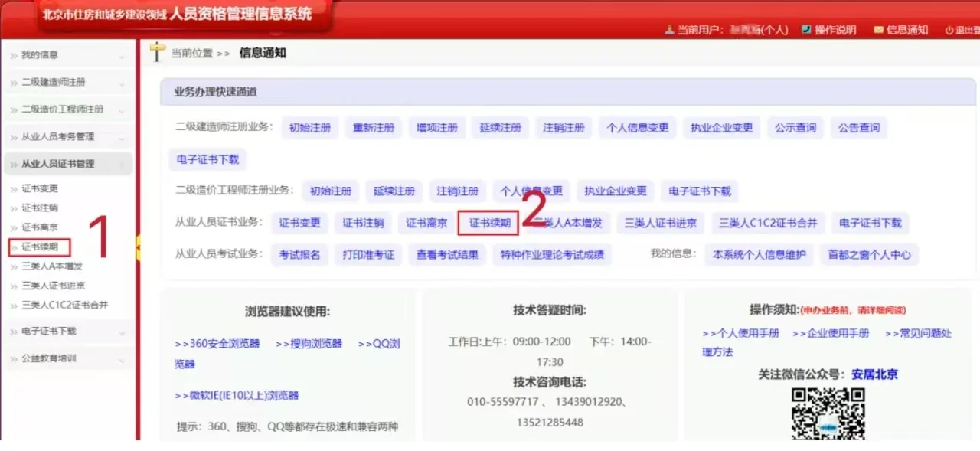
Task: Click the 考试报名 button
Action: [x=299, y=255]
